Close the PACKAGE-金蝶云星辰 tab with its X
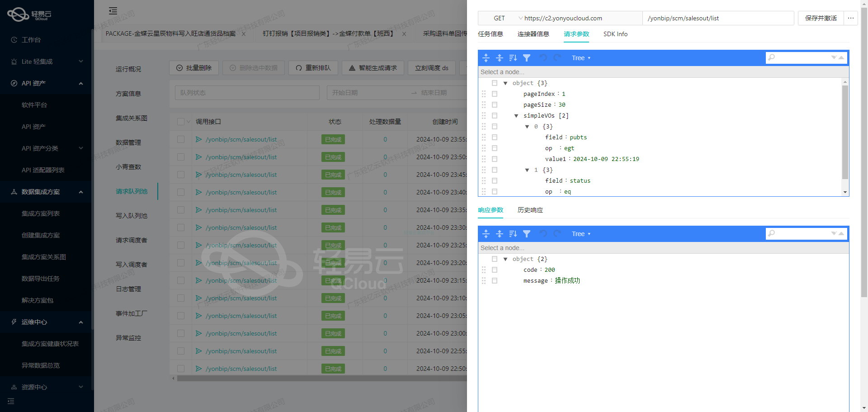Screen dimensions: 868x412 pos(244,34)
